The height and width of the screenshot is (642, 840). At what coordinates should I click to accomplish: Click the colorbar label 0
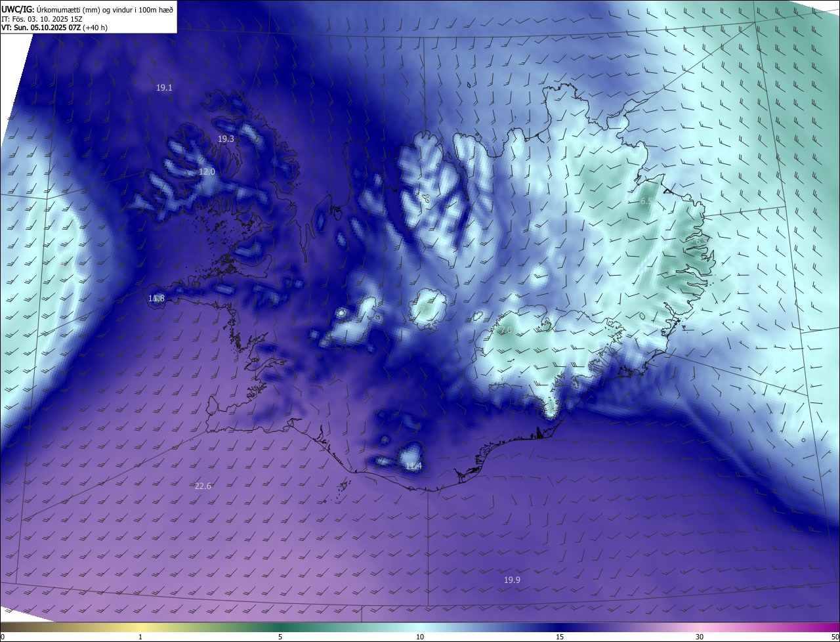pos(3,637)
